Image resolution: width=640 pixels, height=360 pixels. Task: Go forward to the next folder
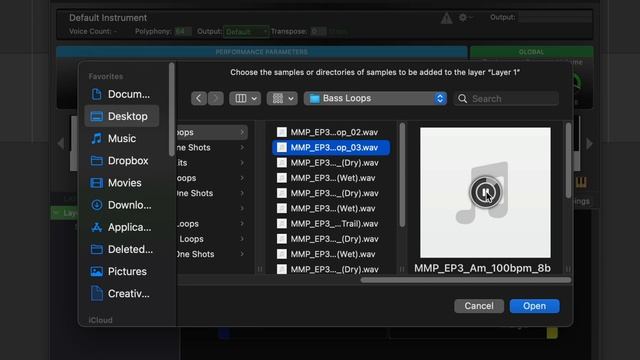pos(216,98)
